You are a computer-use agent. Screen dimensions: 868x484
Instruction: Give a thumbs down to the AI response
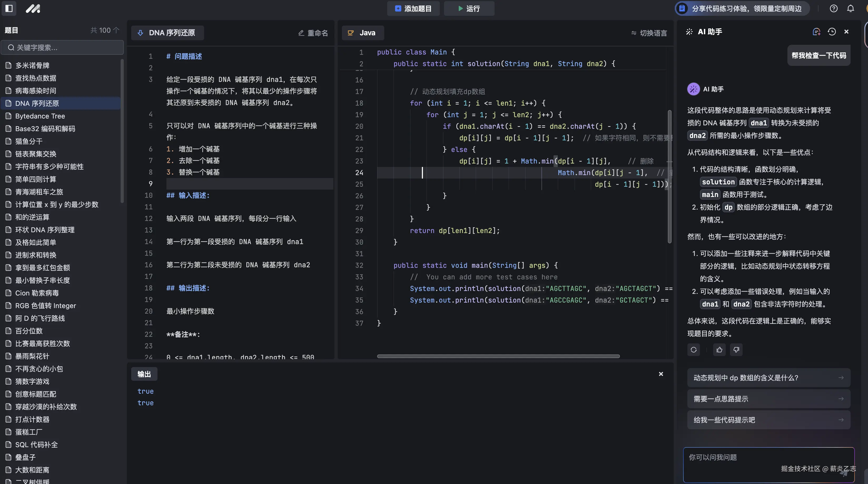pyautogui.click(x=736, y=350)
